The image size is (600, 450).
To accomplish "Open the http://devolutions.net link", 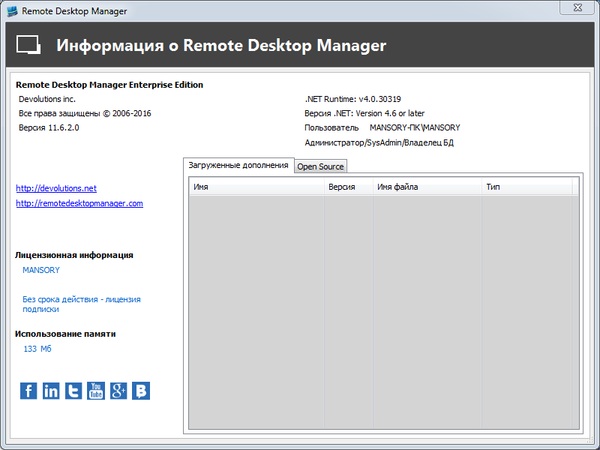I will pos(56,188).
